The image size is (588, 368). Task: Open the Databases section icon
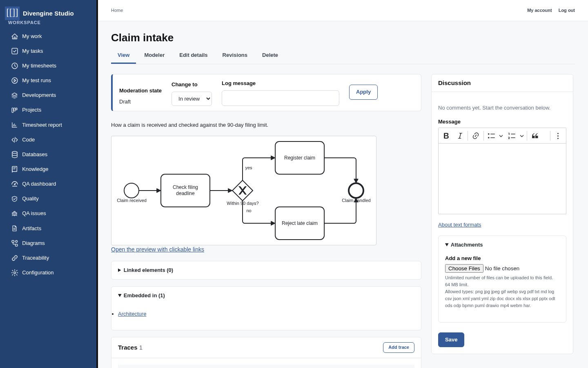(x=15, y=155)
